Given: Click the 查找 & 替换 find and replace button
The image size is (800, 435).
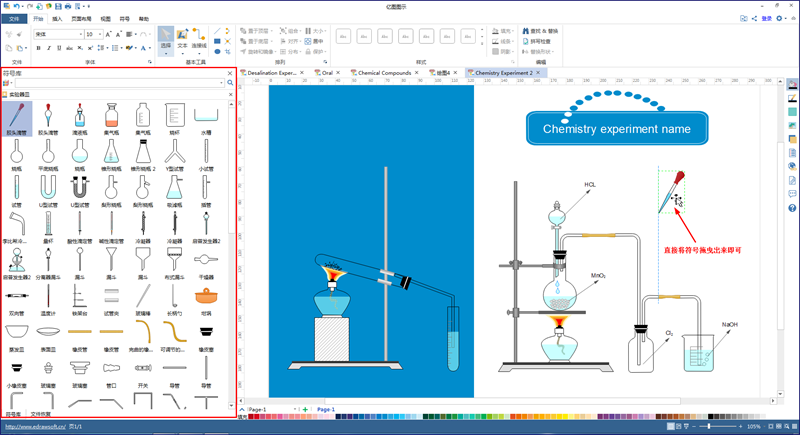Looking at the screenshot, I should pyautogui.click(x=540, y=31).
